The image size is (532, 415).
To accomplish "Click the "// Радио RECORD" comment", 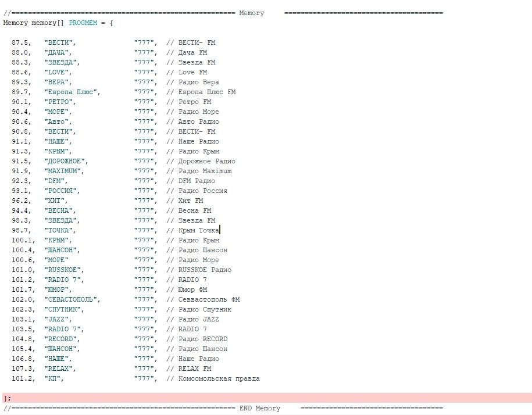I will (x=197, y=339).
